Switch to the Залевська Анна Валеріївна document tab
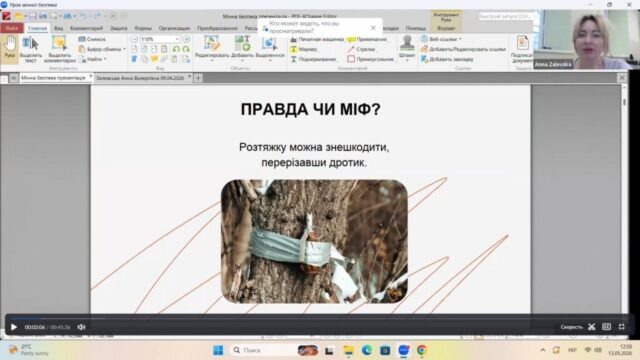Viewport: 640px width, 360px height. (x=140, y=78)
